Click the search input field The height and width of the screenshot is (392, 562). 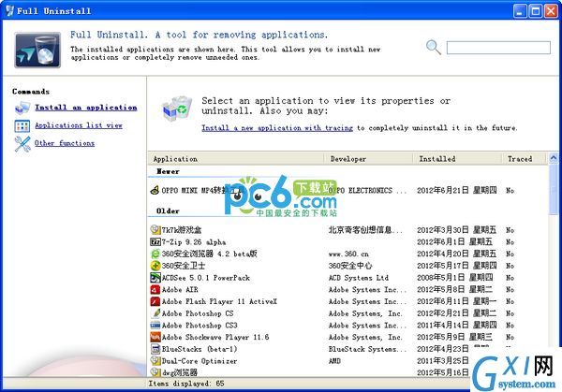tap(498, 48)
